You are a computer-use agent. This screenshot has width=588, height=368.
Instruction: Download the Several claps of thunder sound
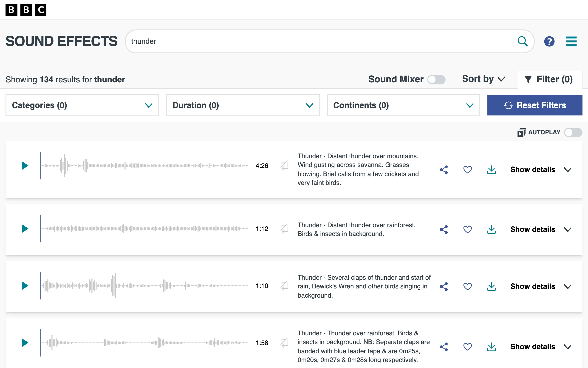pyautogui.click(x=491, y=287)
